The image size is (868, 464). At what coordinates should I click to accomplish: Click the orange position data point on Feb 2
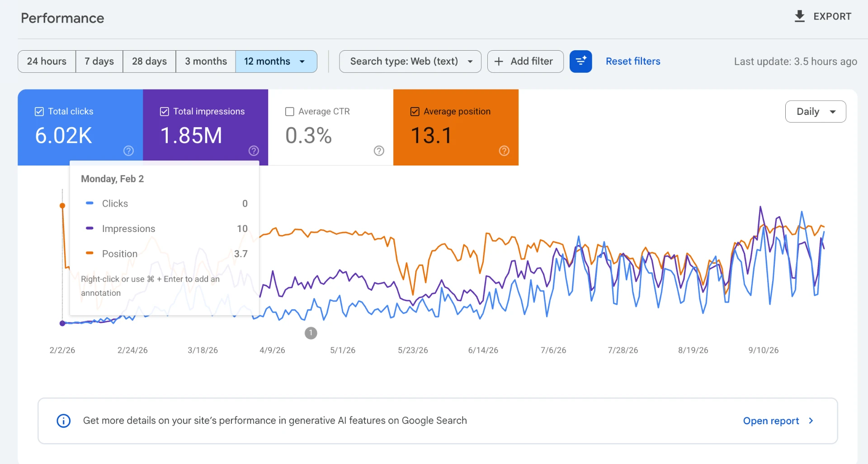pyautogui.click(x=62, y=206)
